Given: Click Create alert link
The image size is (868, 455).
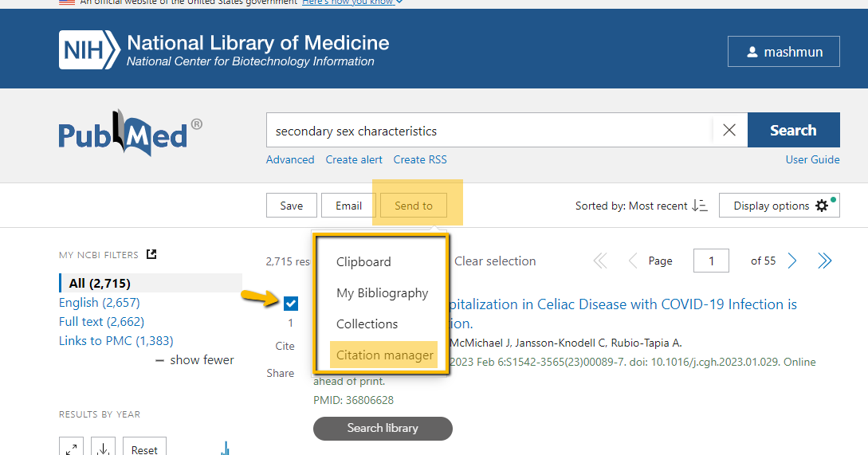Looking at the screenshot, I should click(x=354, y=159).
